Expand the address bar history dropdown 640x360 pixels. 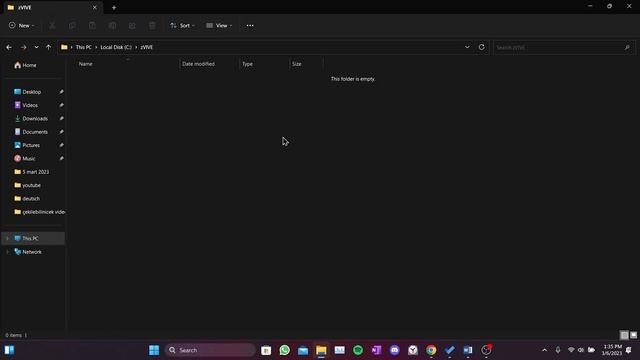tap(467, 47)
